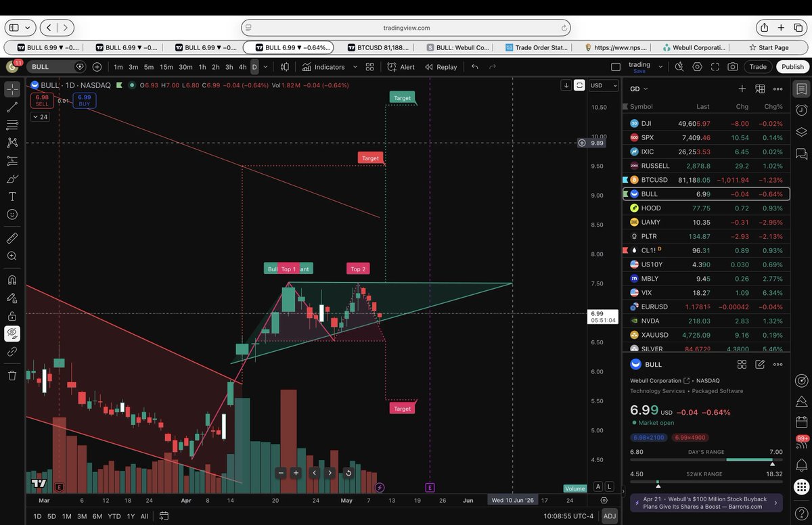Open chart settings hexagon icon
This screenshot has width=812, height=525.
(697, 67)
